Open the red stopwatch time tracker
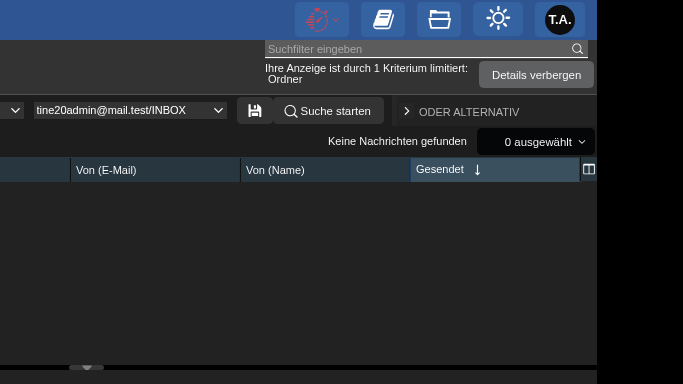This screenshot has height=384, width=683. [x=322, y=20]
